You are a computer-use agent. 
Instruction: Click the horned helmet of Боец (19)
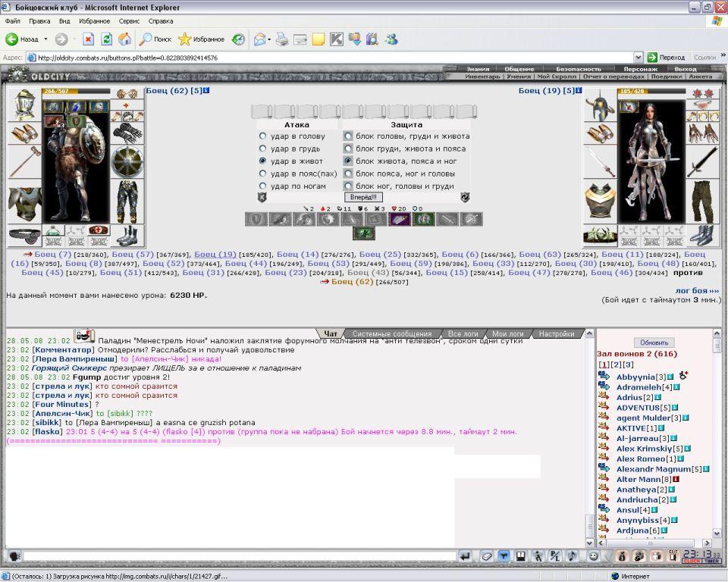600,105
